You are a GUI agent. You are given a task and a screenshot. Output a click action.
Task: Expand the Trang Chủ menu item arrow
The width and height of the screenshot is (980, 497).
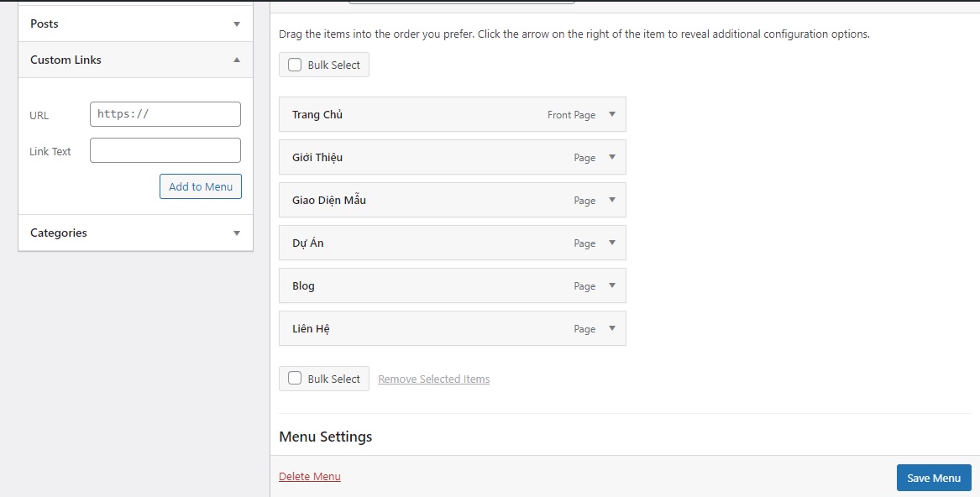[611, 114]
